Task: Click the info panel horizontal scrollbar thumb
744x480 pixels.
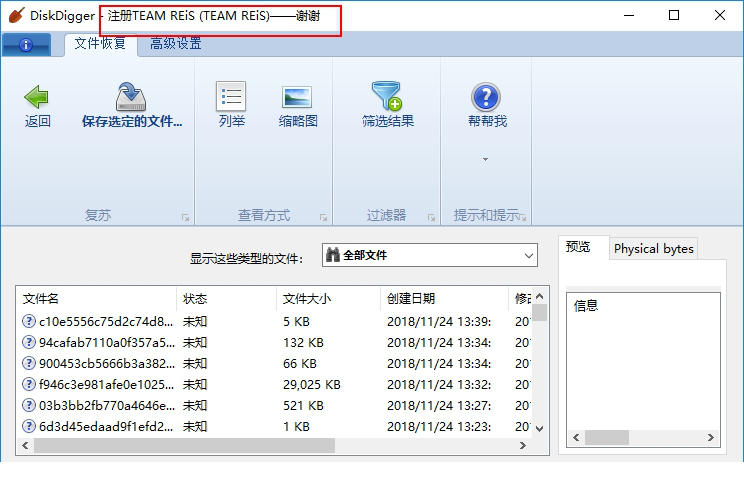Action: tap(607, 437)
